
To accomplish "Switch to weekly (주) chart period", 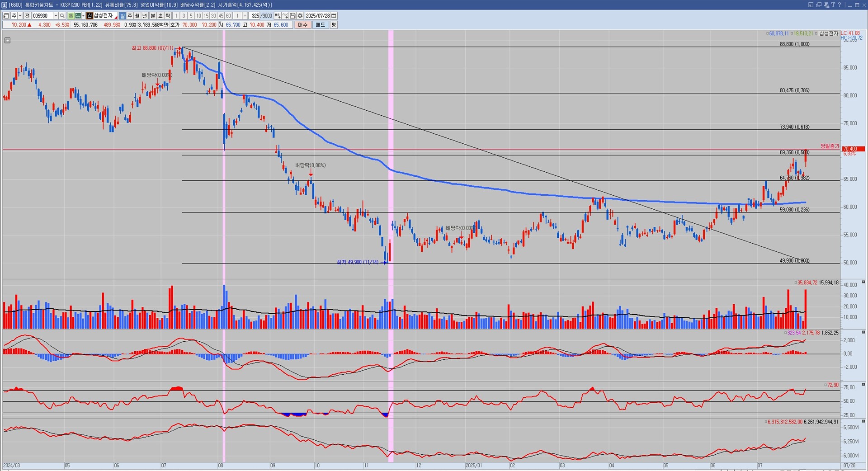I will [130, 16].
